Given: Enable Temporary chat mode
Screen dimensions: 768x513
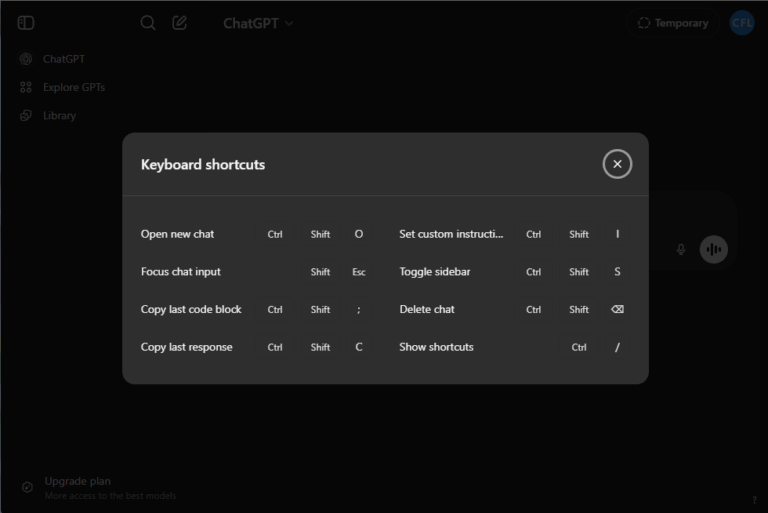Looking at the screenshot, I should point(673,23).
